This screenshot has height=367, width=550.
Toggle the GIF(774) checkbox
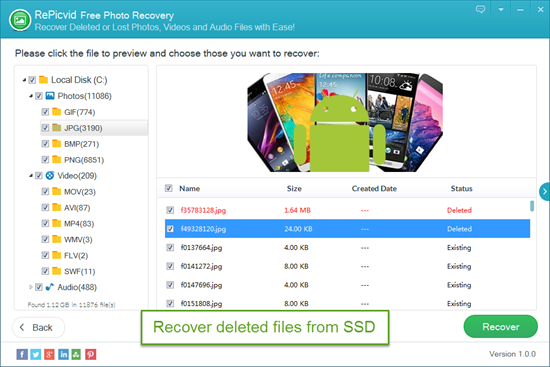coord(45,112)
